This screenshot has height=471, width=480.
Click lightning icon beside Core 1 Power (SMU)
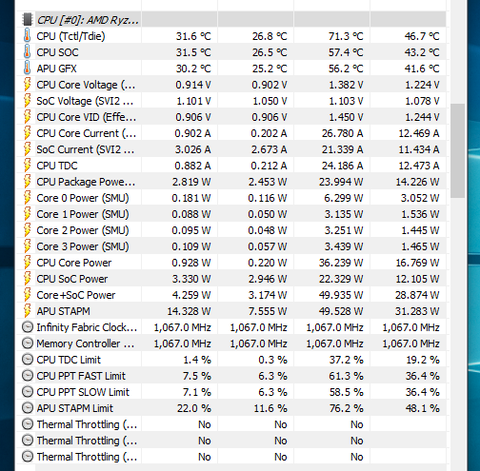tap(27, 214)
